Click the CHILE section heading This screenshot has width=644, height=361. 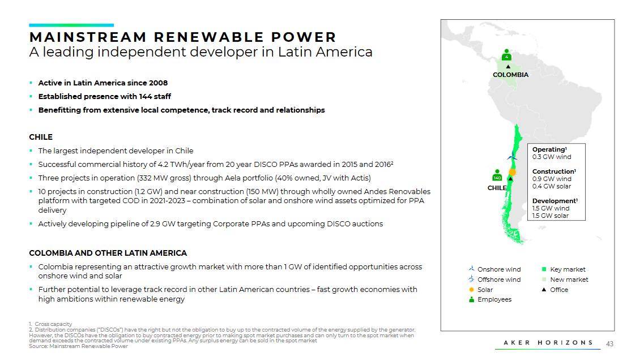click(x=41, y=137)
